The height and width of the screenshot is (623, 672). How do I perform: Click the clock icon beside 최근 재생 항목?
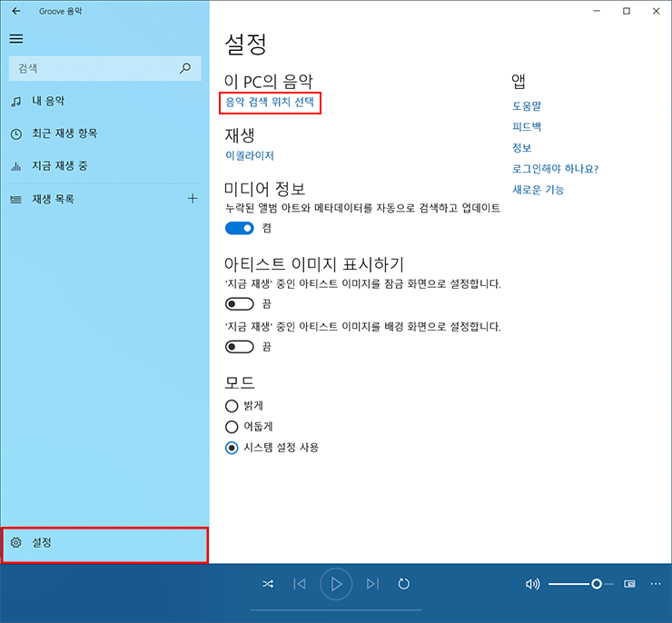pyautogui.click(x=16, y=134)
